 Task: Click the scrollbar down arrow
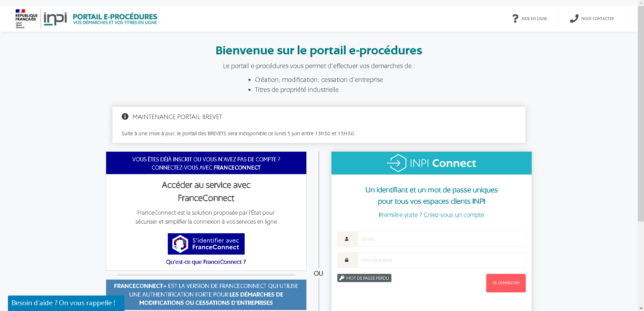tap(641, 308)
